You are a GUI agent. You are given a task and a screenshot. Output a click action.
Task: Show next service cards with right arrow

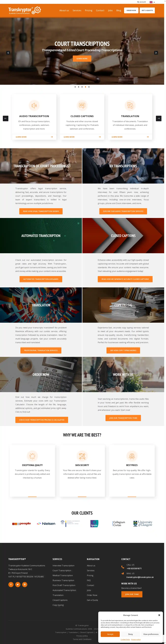(x=158, y=118)
